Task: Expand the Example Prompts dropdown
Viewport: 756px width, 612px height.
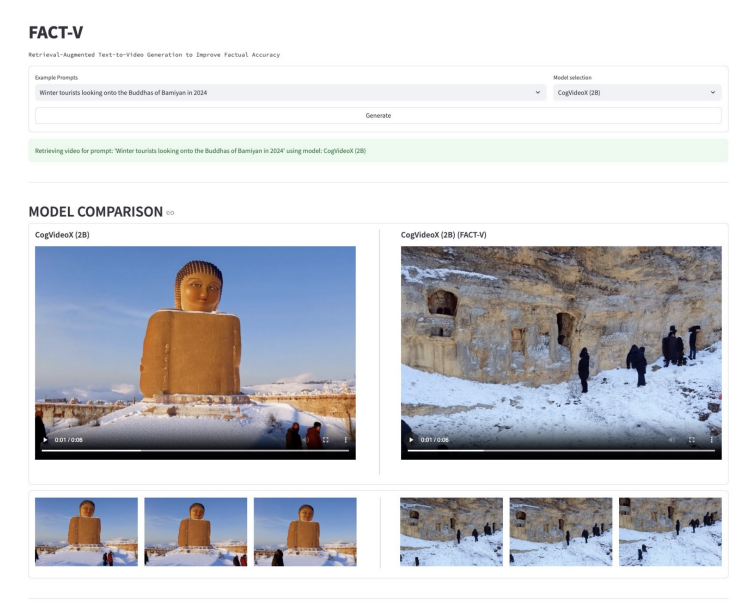Action: [x=539, y=92]
